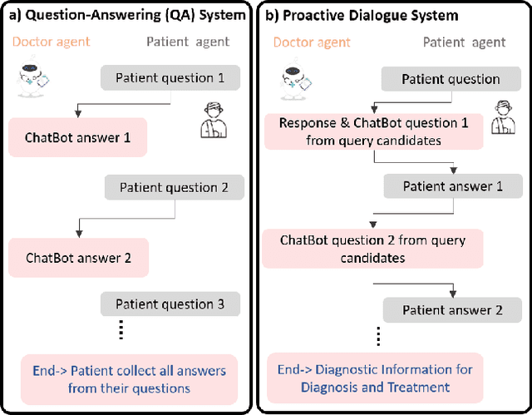Select the patient figure icon in the Proactive Dialogue panel
The width and height of the screenshot is (532, 415).
(x=499, y=116)
